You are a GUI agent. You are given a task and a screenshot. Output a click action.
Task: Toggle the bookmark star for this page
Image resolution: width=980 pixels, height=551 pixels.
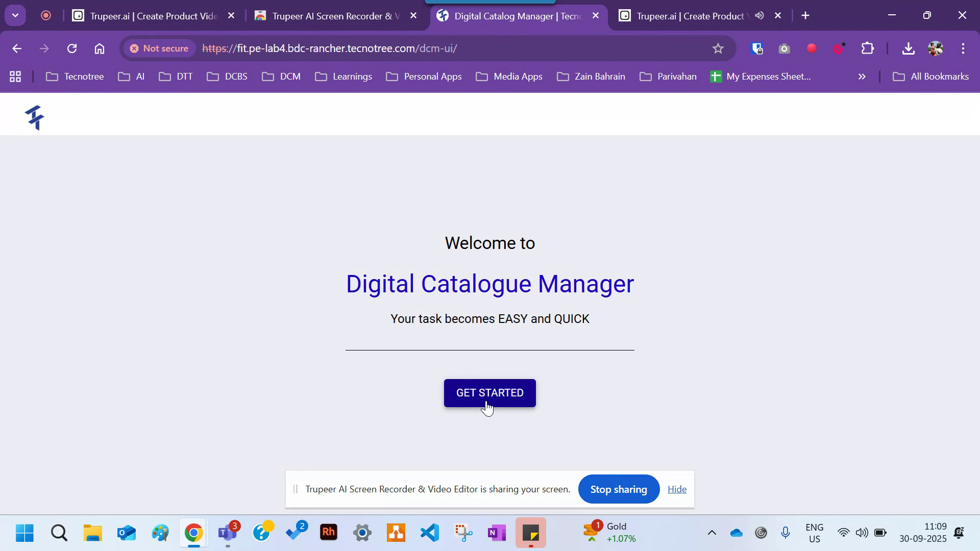(x=718, y=48)
